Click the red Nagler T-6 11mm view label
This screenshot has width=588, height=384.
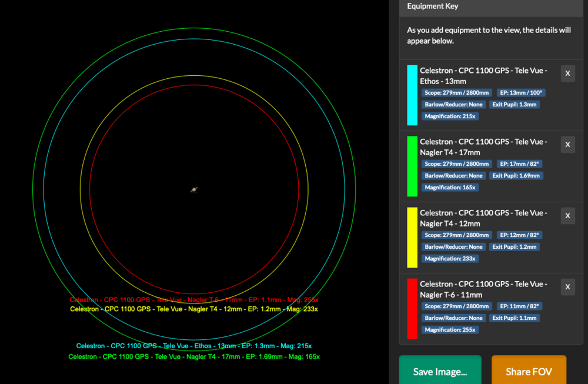point(194,300)
